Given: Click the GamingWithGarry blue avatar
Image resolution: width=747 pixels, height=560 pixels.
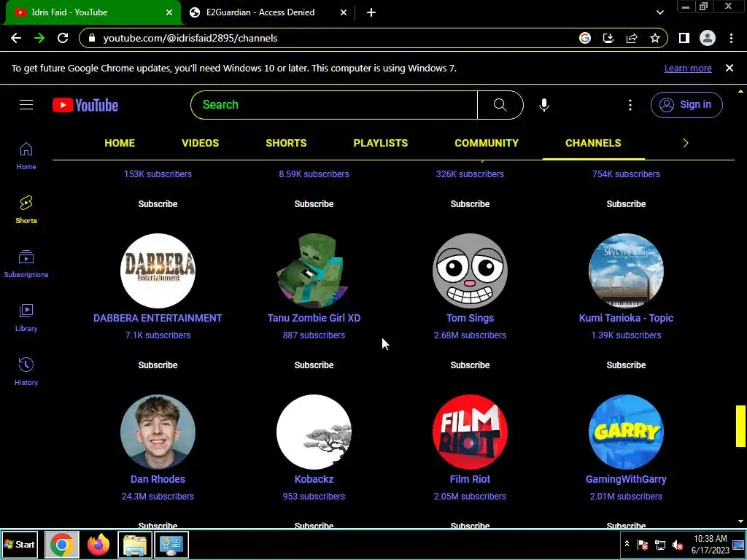Looking at the screenshot, I should [626, 432].
